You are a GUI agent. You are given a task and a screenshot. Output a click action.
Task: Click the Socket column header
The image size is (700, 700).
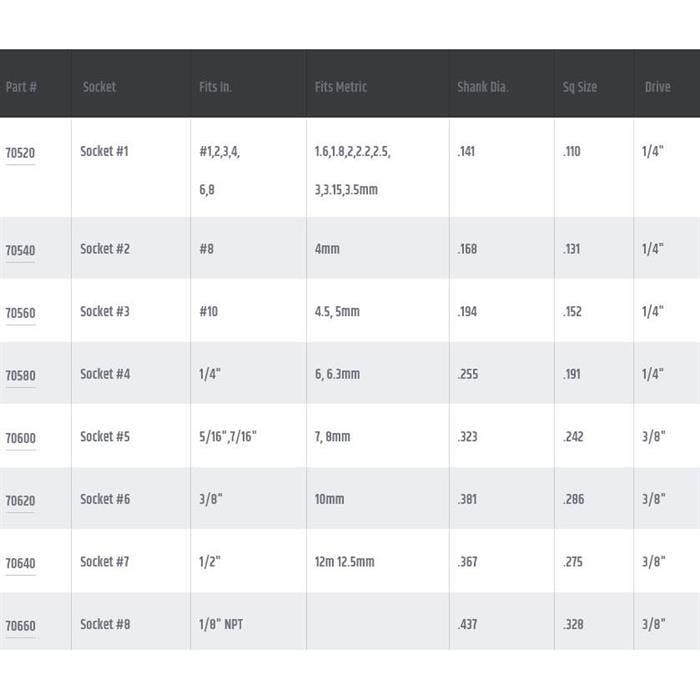pos(99,87)
